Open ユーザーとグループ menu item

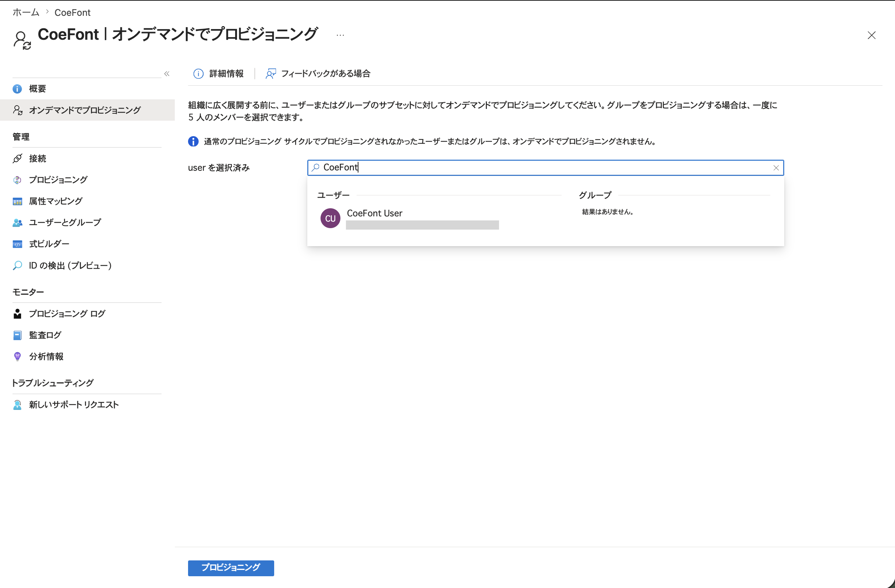(87, 223)
